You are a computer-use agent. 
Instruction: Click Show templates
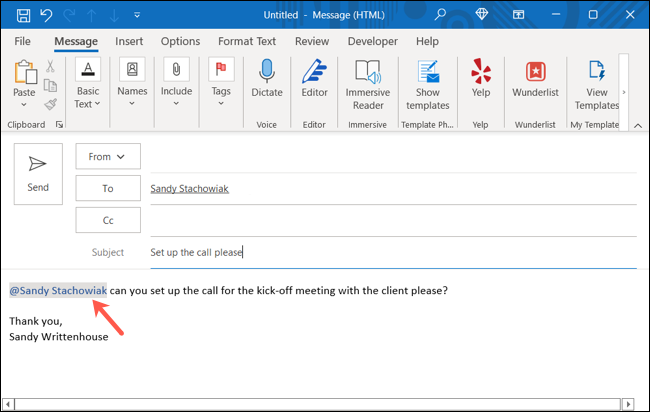(x=428, y=85)
